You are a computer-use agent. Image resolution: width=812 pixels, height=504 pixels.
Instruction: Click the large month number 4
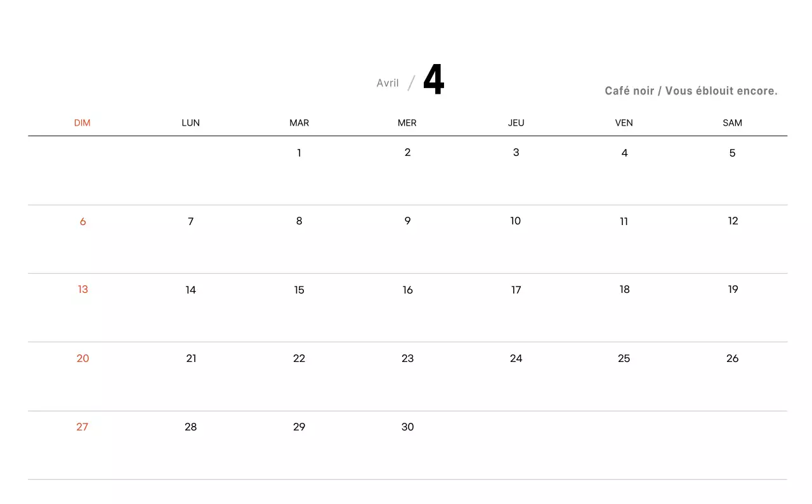pos(434,81)
